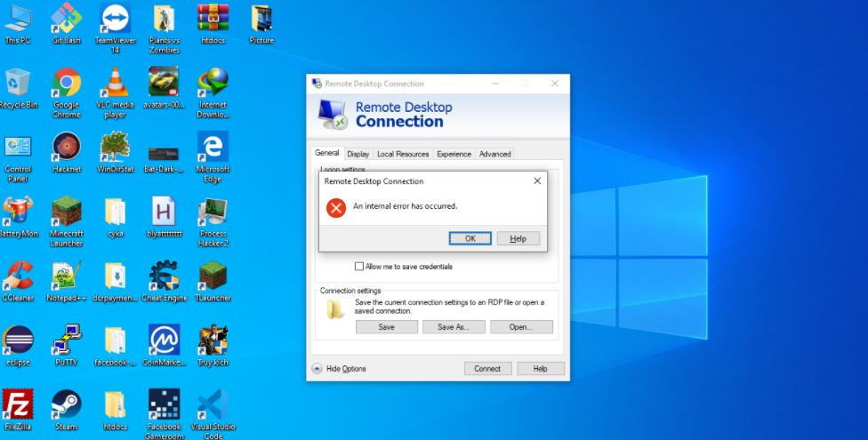Collapse the dialog with Hide Options
The height and width of the screenshot is (440, 868).
tap(339, 369)
